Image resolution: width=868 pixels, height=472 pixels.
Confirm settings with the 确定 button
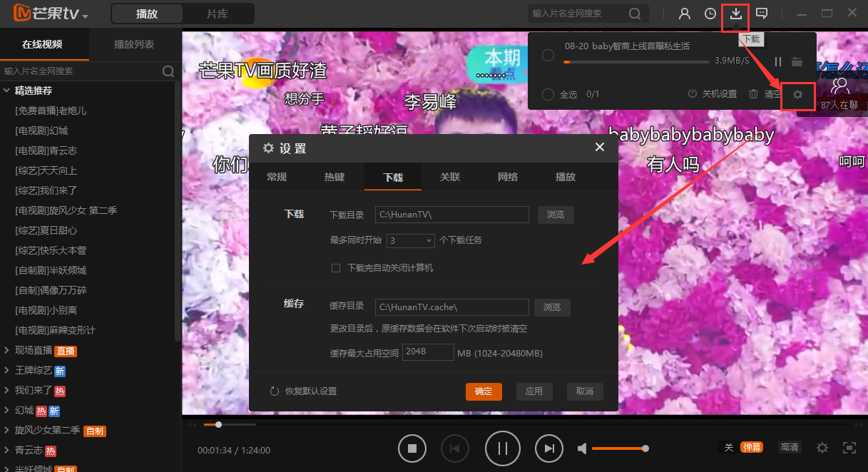484,391
